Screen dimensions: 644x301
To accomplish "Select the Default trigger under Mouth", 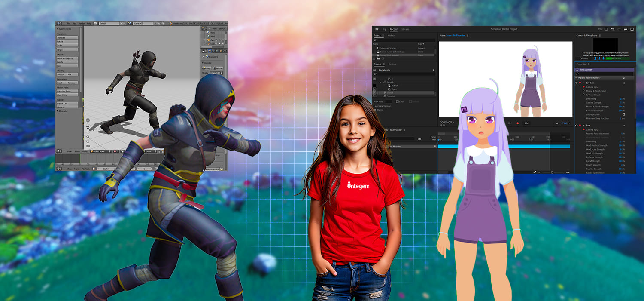I will (x=395, y=86).
